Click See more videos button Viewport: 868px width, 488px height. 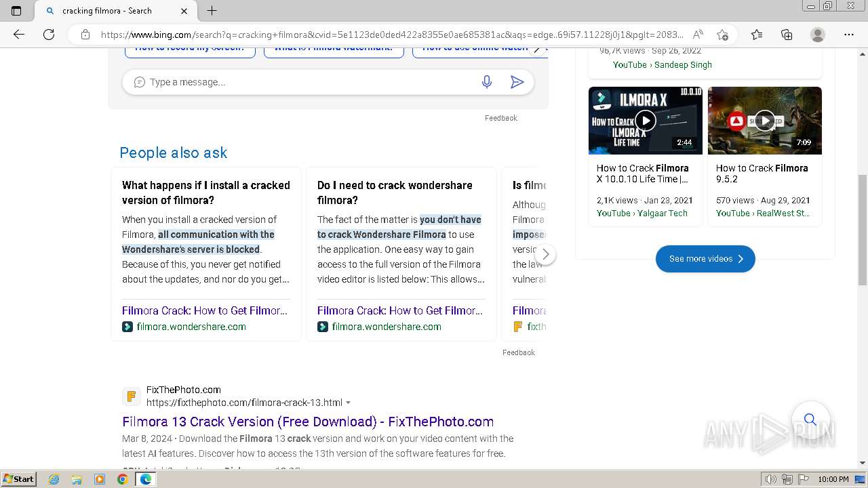(705, 259)
